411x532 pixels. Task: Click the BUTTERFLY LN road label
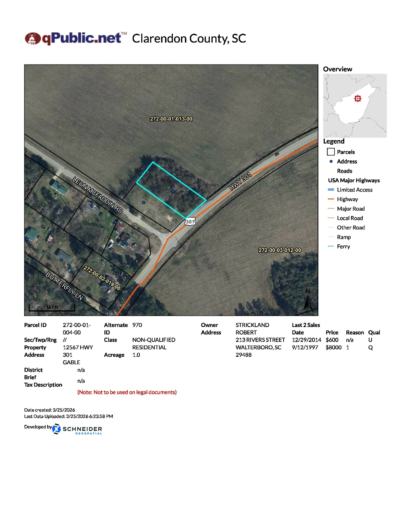(64, 286)
